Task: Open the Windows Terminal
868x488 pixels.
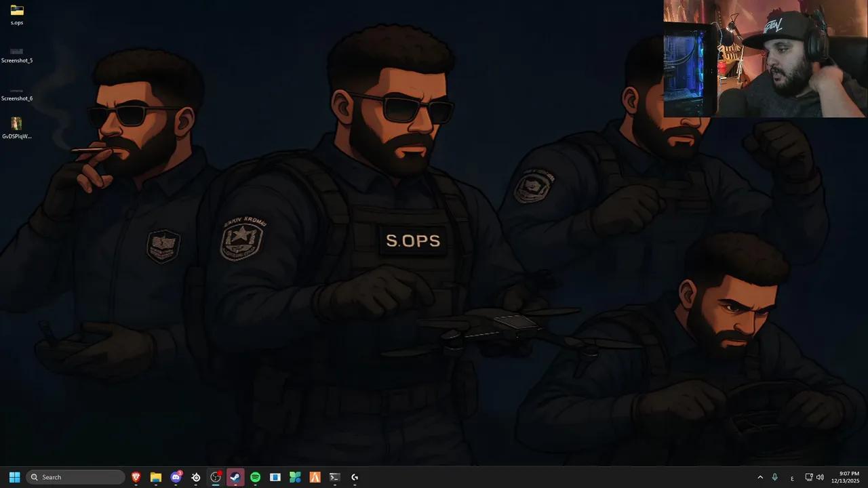Action: click(x=334, y=477)
